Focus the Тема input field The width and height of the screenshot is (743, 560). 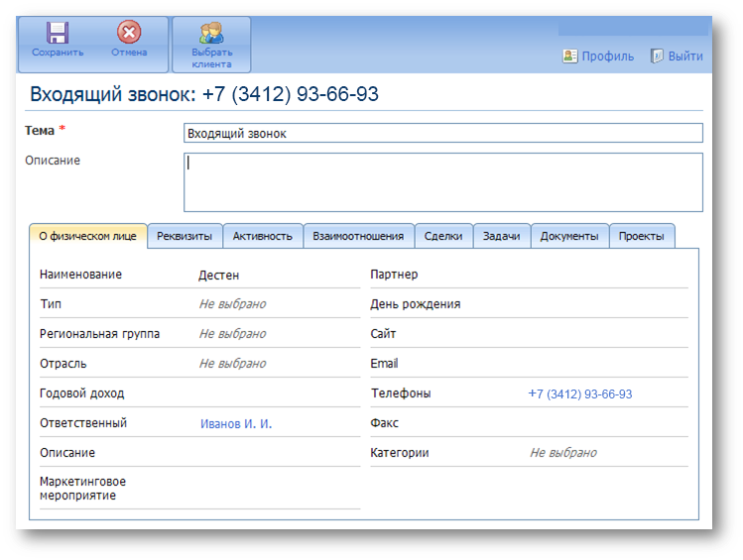coord(443,133)
